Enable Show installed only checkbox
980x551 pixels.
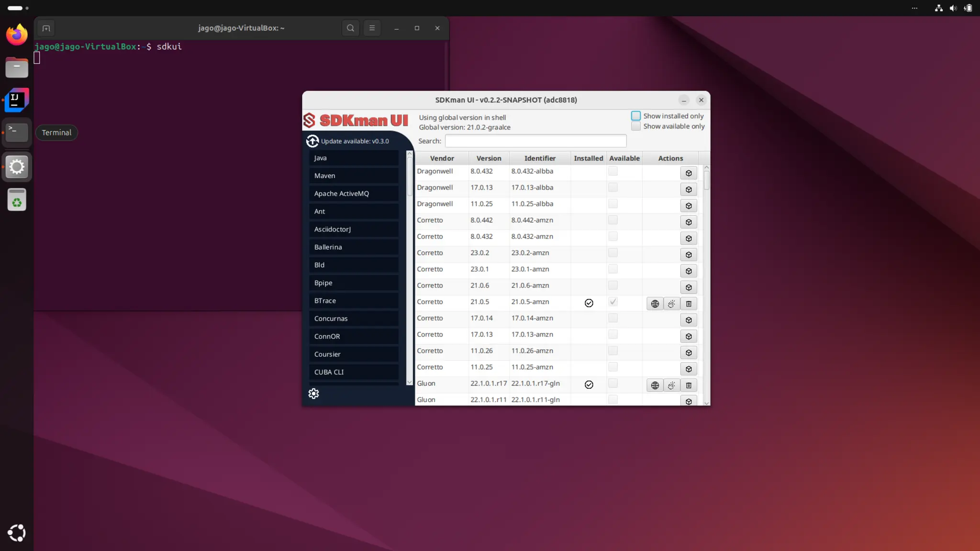point(635,116)
